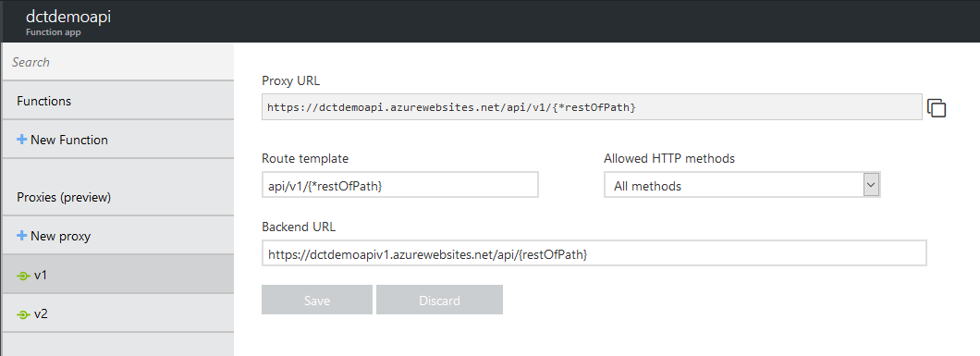Viewport: 980px width, 356px height.
Task: Click the read-only Proxy URL field
Action: pos(592,107)
